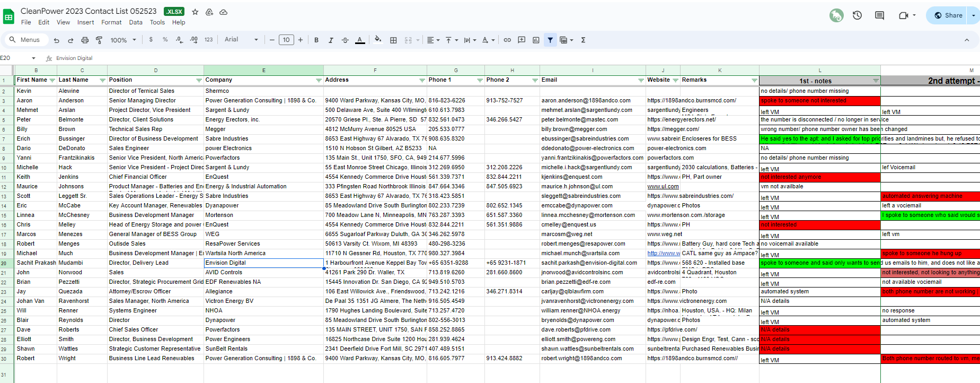This screenshot has width=980, height=383.
Task: Open the cell borders options
Action: coord(393,40)
